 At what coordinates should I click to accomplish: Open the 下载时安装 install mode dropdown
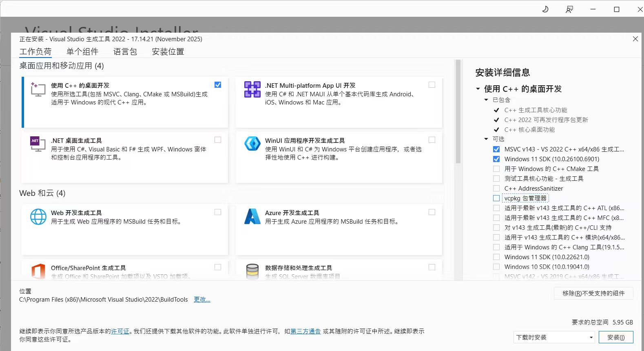tap(554, 338)
